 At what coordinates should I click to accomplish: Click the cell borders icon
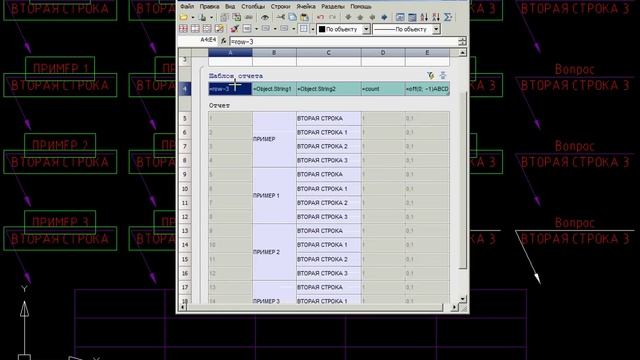304,29
